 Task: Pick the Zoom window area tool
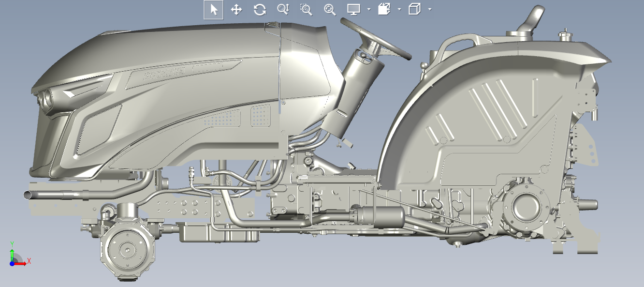(306, 10)
